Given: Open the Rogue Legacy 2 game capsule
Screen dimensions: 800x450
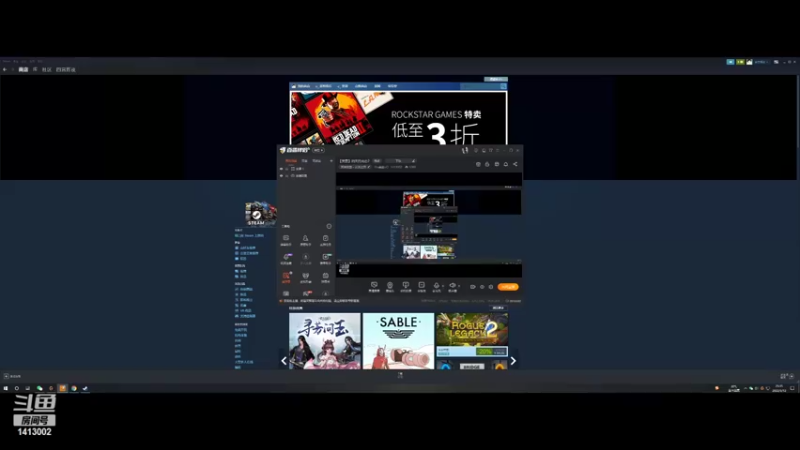Looking at the screenshot, I should [472, 335].
